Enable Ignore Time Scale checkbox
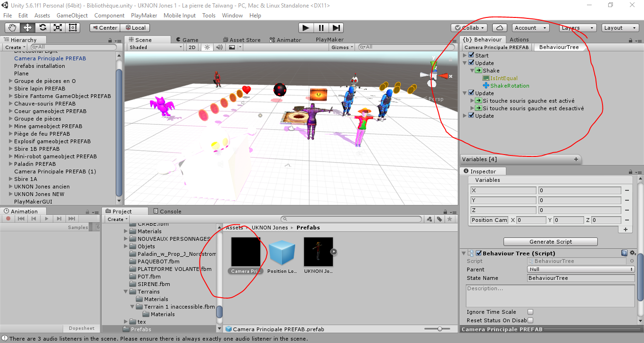644x343 pixels. point(530,312)
